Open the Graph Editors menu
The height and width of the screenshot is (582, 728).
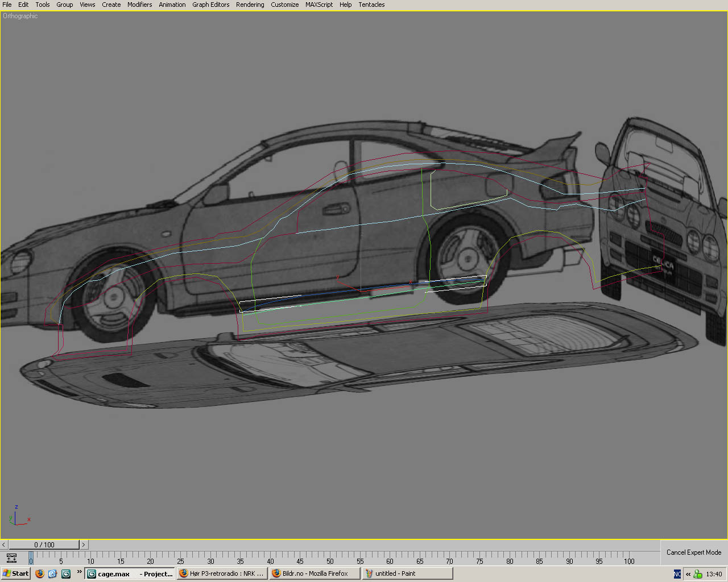pos(210,5)
